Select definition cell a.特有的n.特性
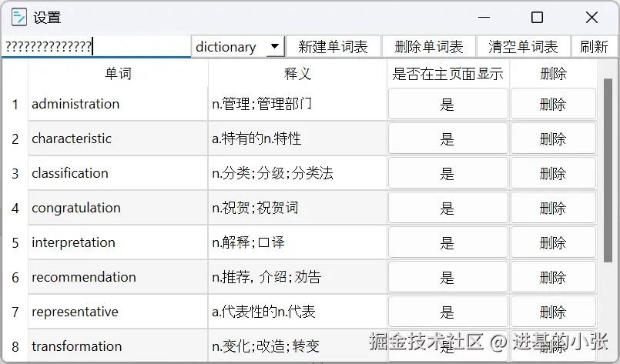Viewport: 620px width, 364px height. (x=297, y=139)
